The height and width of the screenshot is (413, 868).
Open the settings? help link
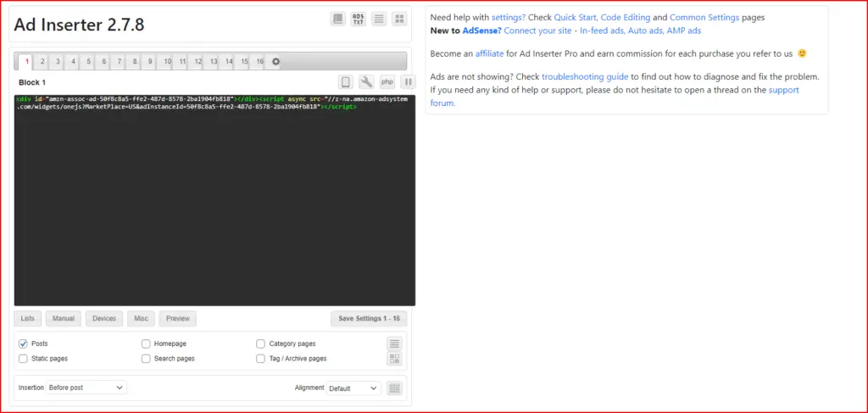click(509, 18)
